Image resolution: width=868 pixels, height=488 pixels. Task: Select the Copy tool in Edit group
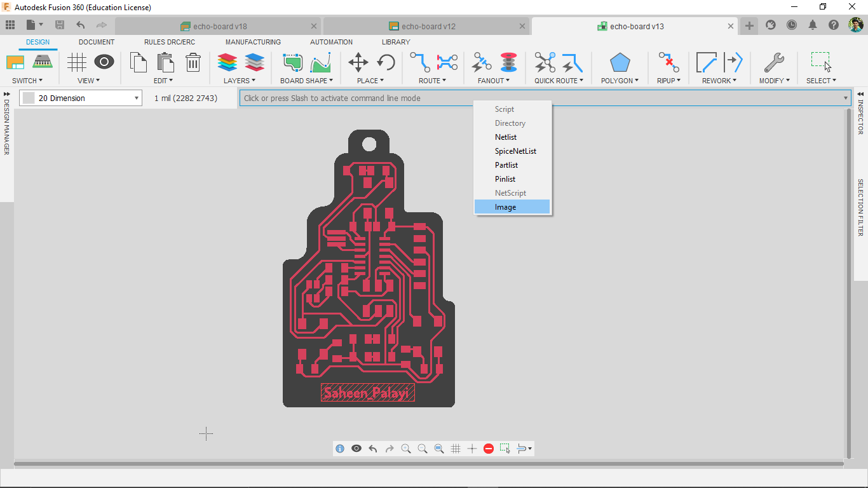tap(138, 62)
